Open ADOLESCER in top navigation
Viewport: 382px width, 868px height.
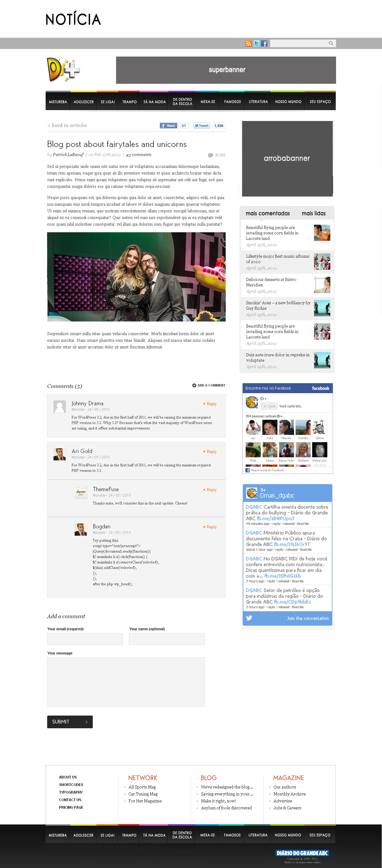tap(84, 102)
